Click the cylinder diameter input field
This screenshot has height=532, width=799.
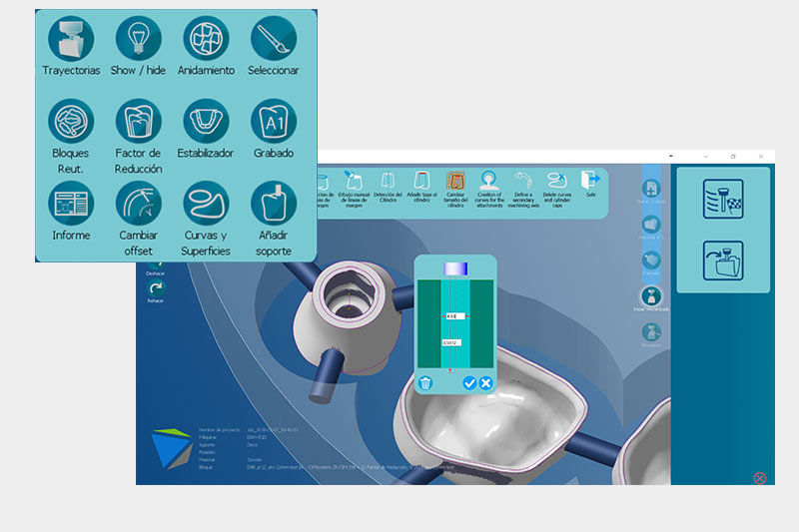[455, 316]
